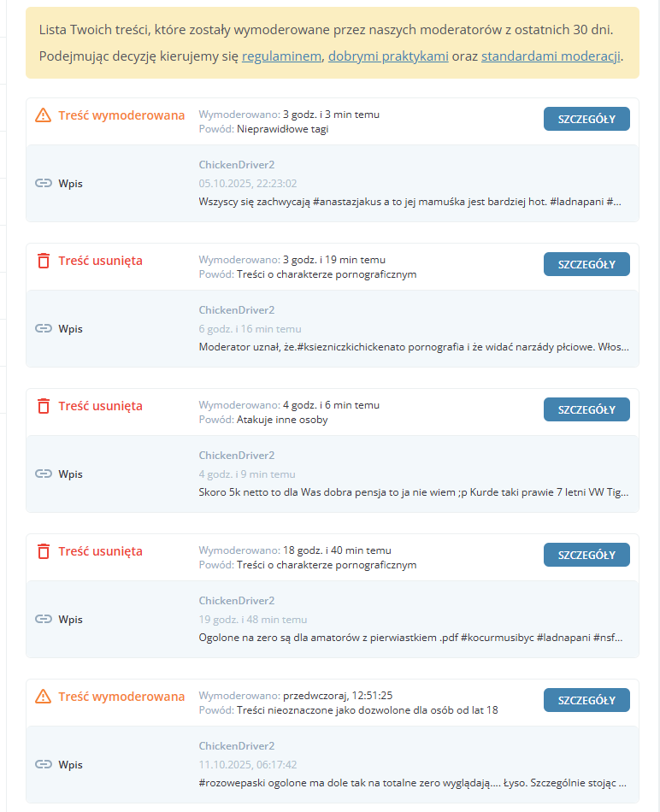Screen dimensions: 660x812
Task: Click link icon beside Wpis dated 11.10.2025
Action: [44, 764]
